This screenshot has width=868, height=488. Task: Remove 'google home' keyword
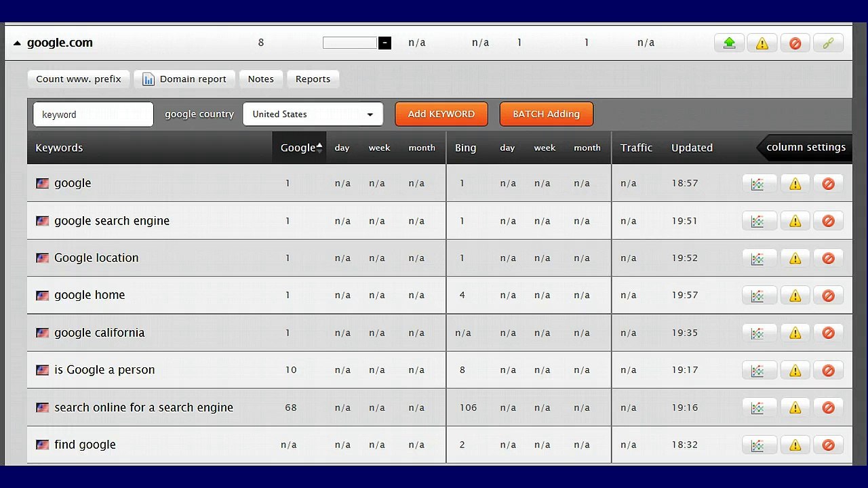[x=828, y=296]
